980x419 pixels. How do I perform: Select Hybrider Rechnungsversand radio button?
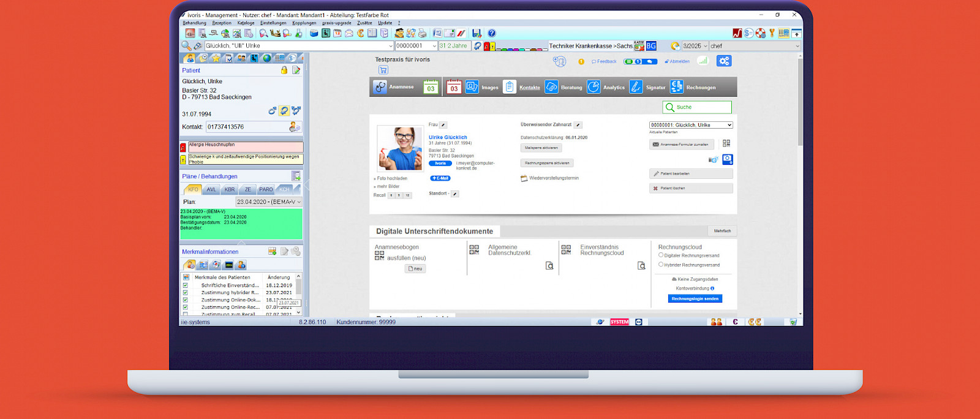tap(661, 265)
